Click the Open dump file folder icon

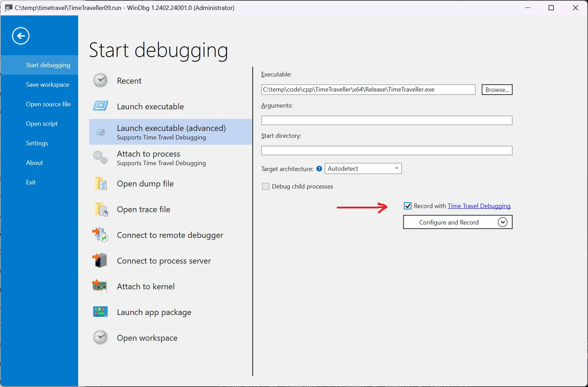pos(101,183)
